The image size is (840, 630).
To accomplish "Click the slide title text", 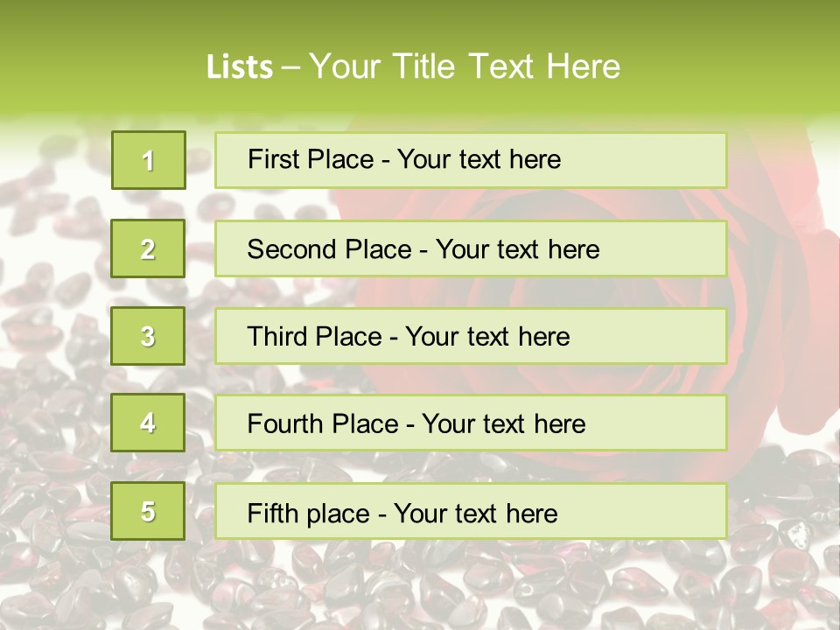I will tap(413, 66).
